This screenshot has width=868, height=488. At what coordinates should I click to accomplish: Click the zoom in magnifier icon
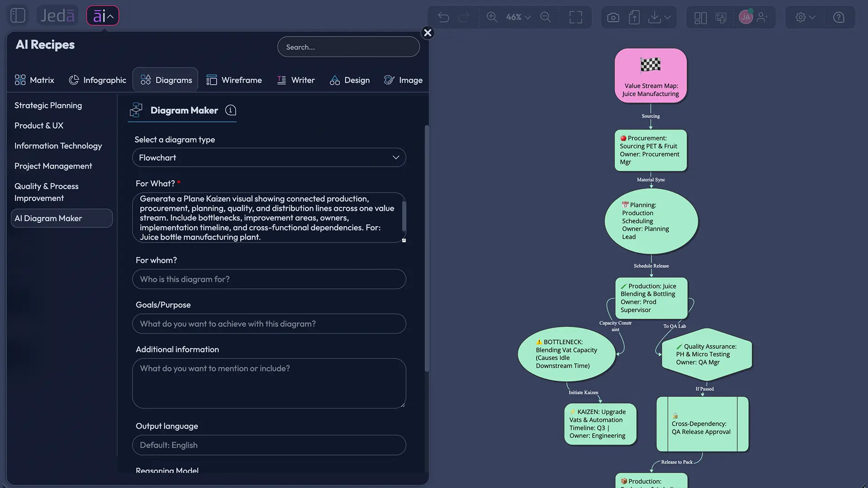[492, 17]
